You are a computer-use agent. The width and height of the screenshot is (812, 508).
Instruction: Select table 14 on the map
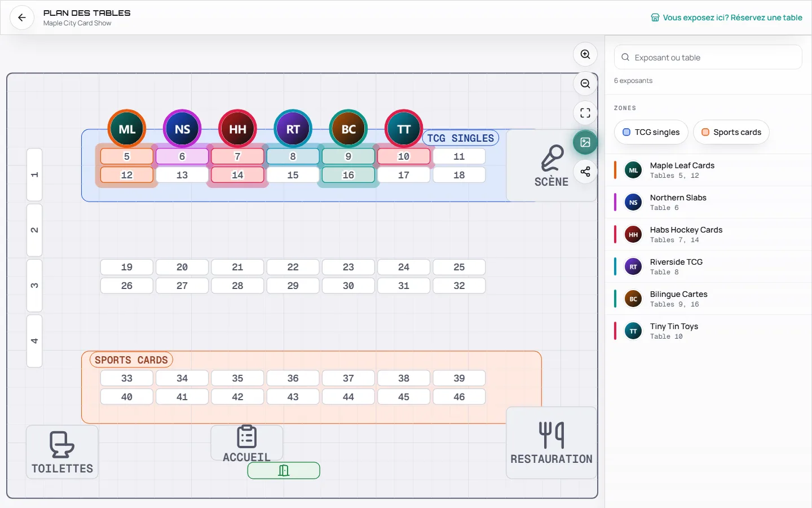coord(237,175)
